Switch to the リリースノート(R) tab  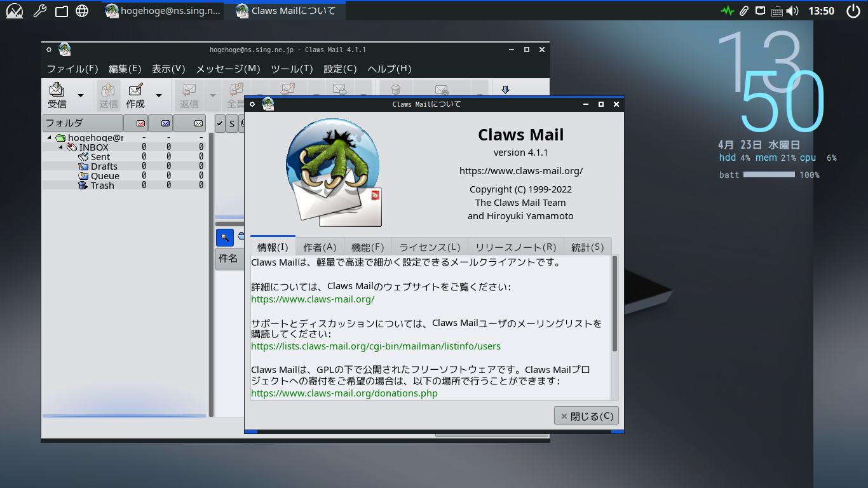click(x=516, y=247)
